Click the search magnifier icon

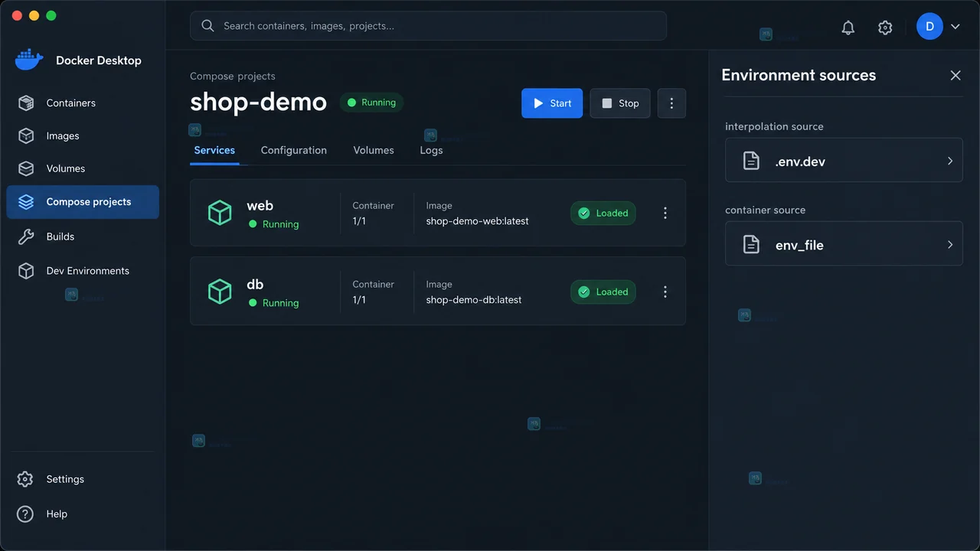(207, 26)
